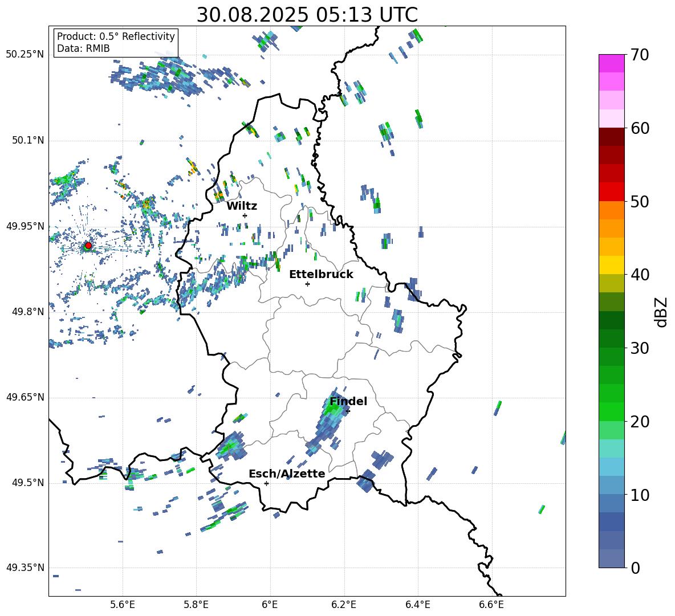The width and height of the screenshot is (675, 616).
Task: Click the 50 value on colorbar
Action: coord(640,202)
